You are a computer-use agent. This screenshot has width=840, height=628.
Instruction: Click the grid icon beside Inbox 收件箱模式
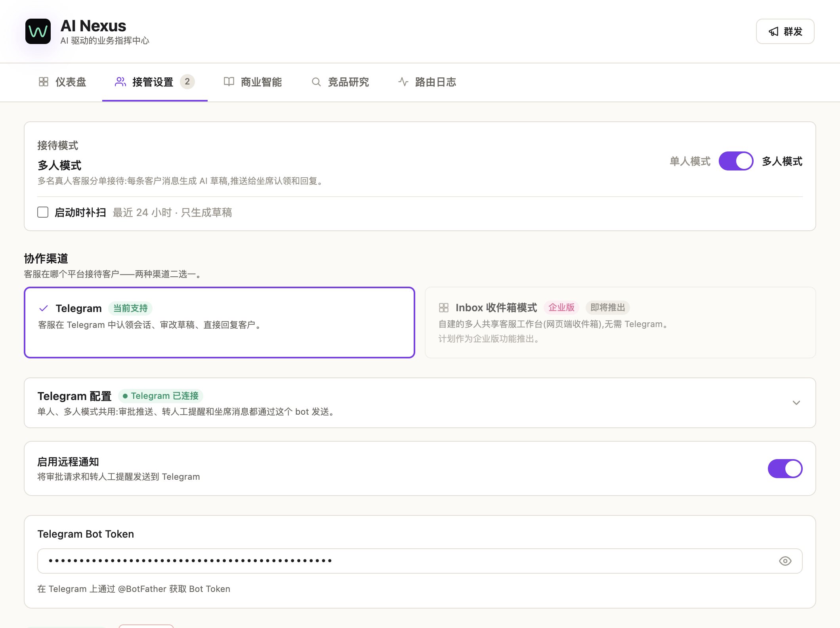(x=444, y=308)
